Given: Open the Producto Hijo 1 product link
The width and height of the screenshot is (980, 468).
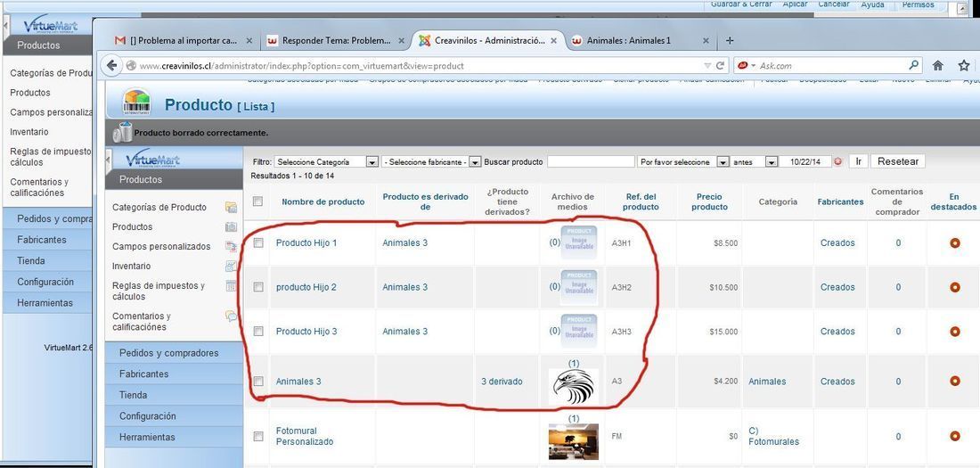Looking at the screenshot, I should [306, 242].
